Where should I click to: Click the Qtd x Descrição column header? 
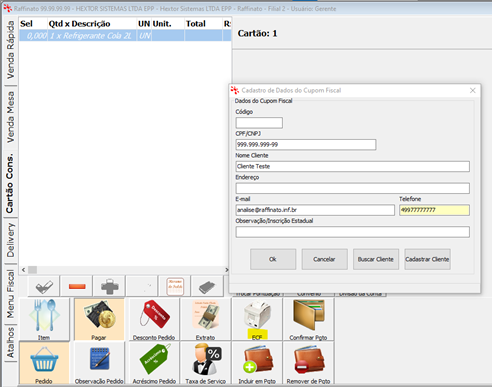point(92,24)
